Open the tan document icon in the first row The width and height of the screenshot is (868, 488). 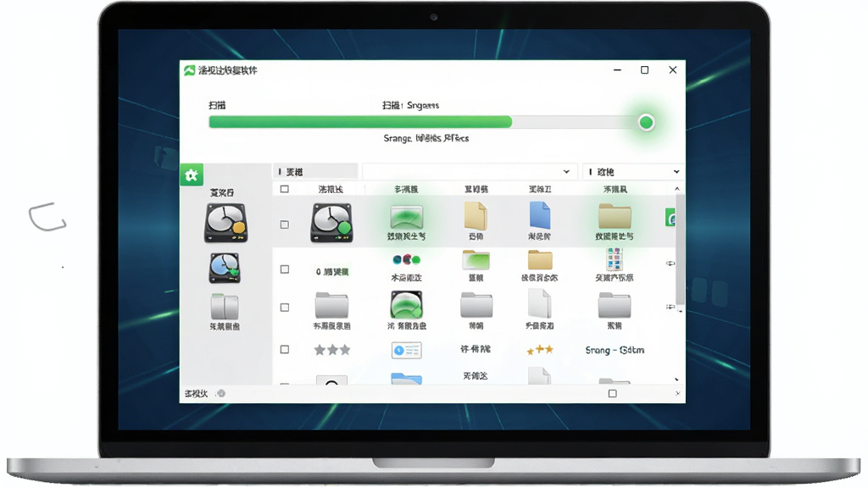(476, 216)
